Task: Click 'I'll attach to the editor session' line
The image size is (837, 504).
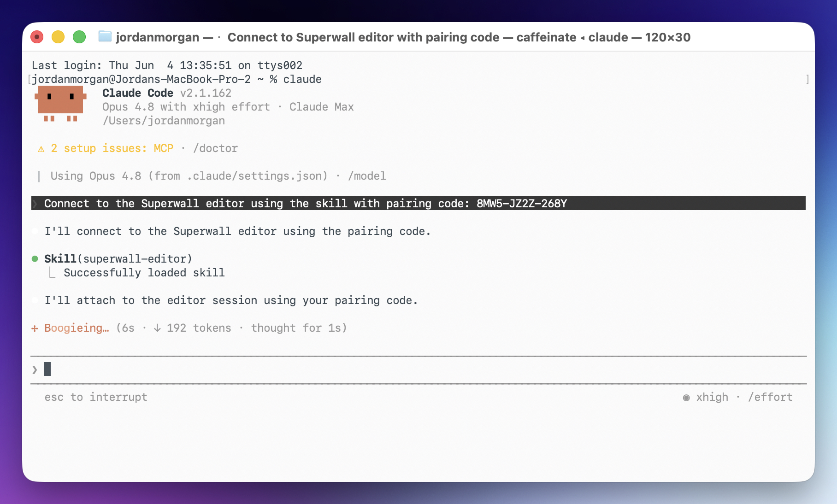Action: [231, 300]
